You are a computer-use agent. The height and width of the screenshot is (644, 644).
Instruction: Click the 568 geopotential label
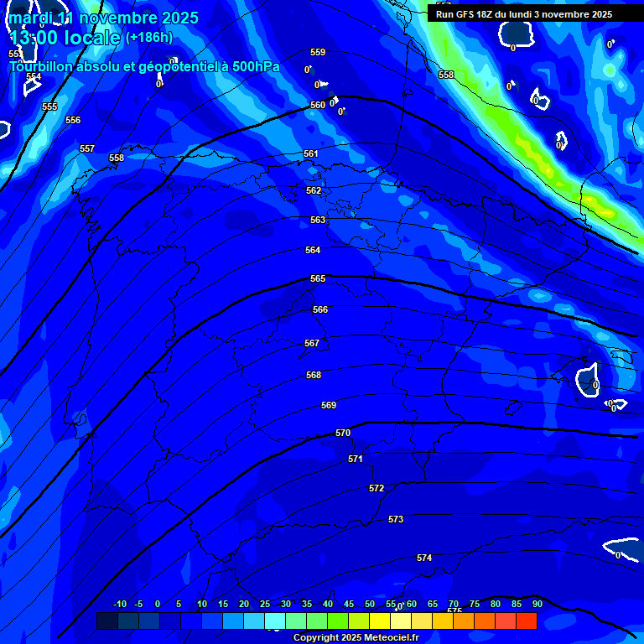[x=314, y=375]
